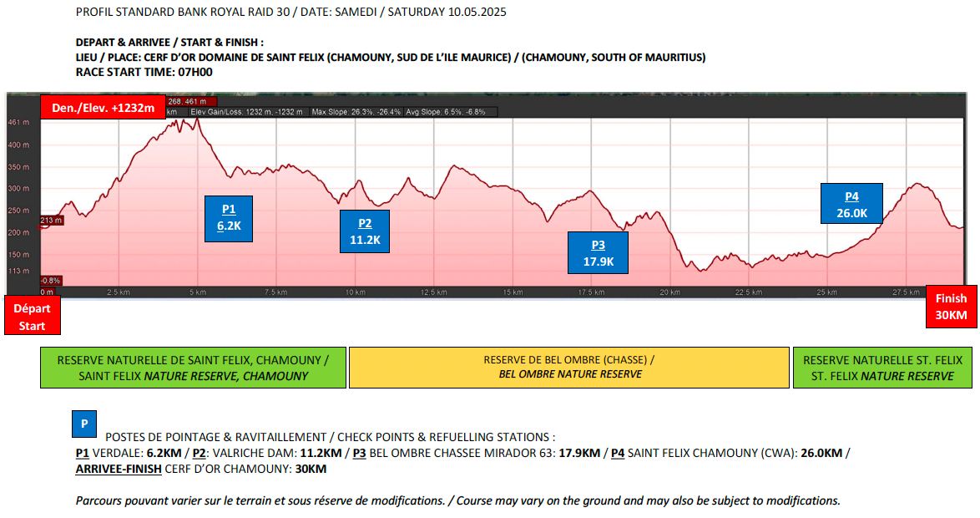Select the green Saint Felix Chamouny reserve box

tap(193, 368)
